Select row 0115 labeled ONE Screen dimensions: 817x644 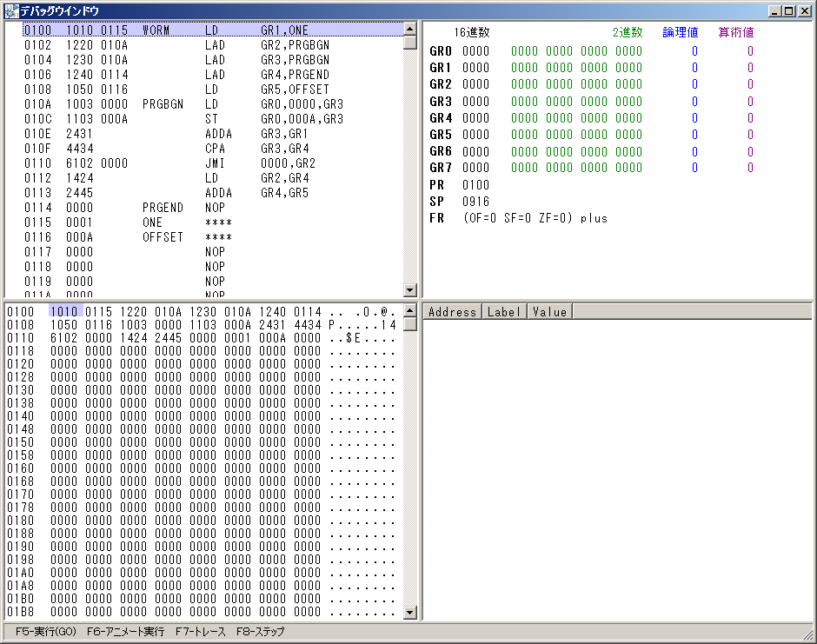(x=214, y=222)
